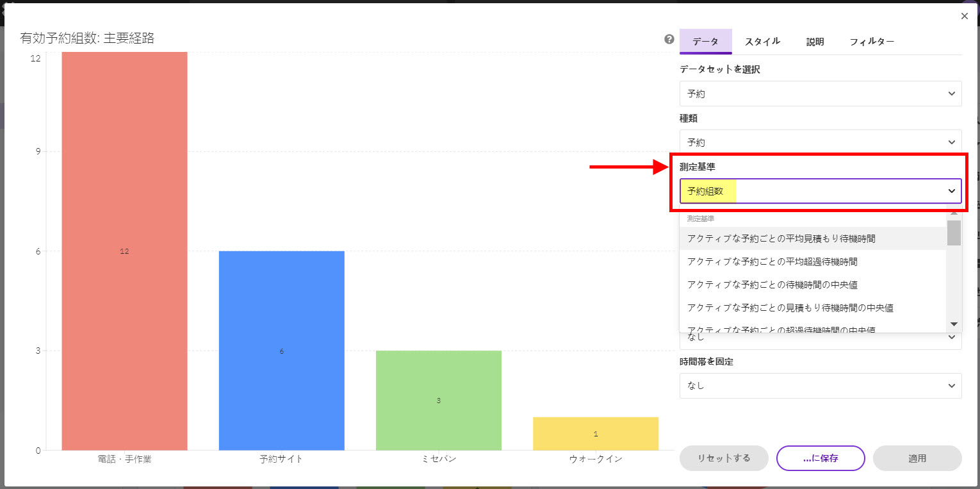The height and width of the screenshot is (489, 980).
Task: Click the ウォークイン axis label
Action: pyautogui.click(x=595, y=459)
